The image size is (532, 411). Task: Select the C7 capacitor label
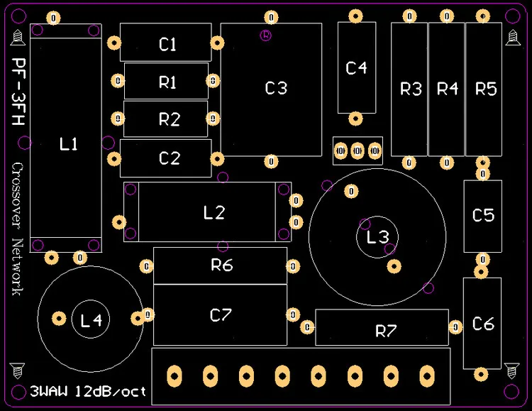pos(221,315)
